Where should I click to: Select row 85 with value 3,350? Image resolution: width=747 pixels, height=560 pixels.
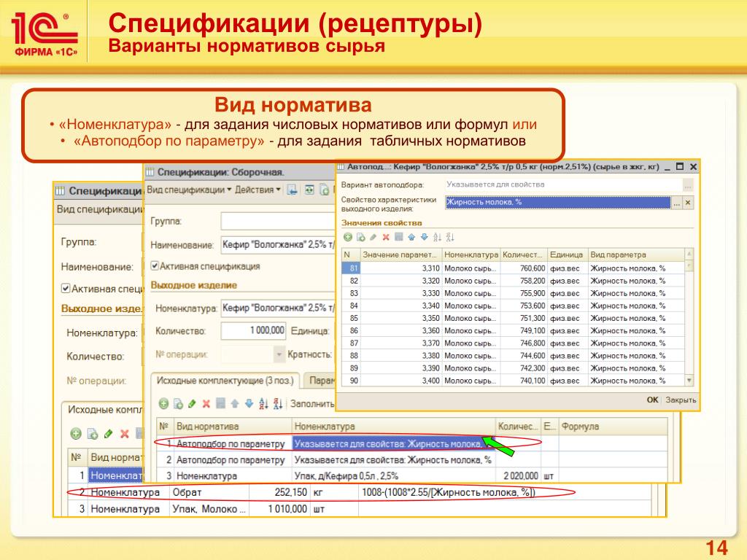tap(513, 318)
